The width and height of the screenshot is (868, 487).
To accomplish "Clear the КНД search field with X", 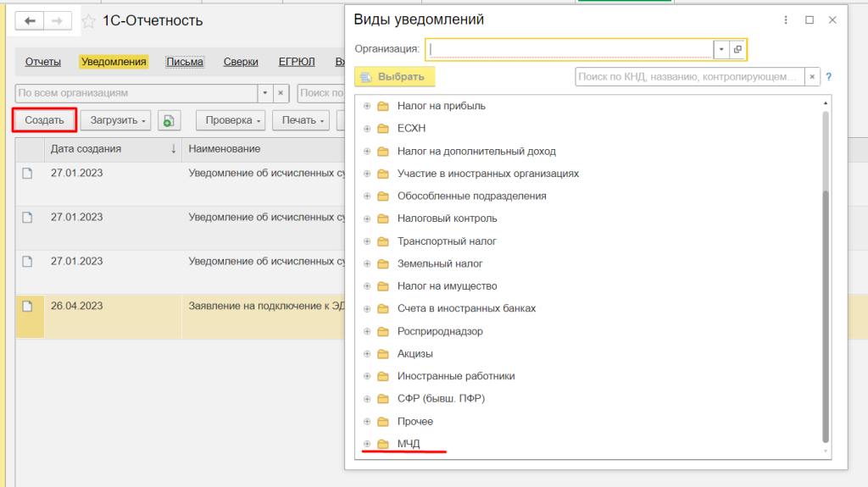I will (812, 77).
